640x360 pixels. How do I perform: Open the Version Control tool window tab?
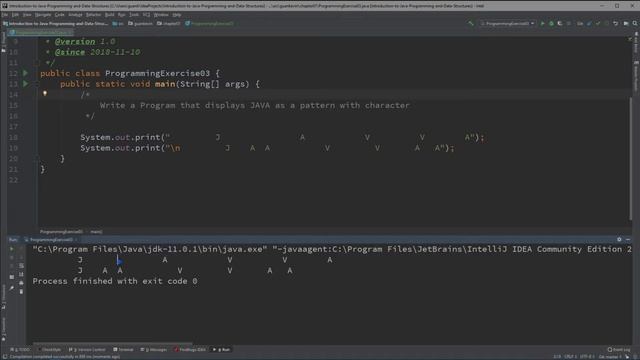point(87,350)
